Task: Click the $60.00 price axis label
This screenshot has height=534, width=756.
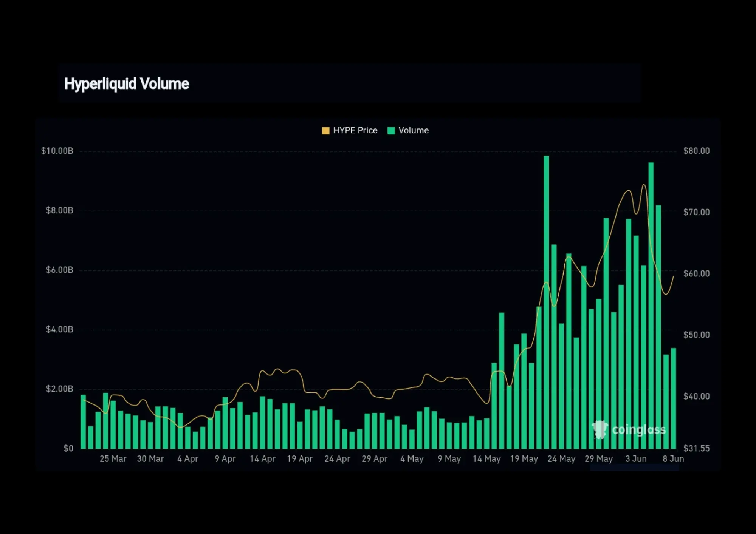Action: coord(696,273)
